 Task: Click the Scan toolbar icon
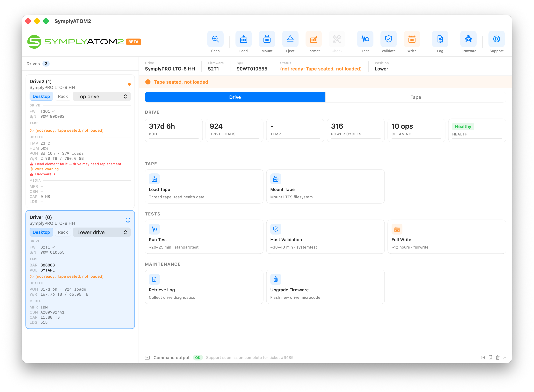click(215, 39)
